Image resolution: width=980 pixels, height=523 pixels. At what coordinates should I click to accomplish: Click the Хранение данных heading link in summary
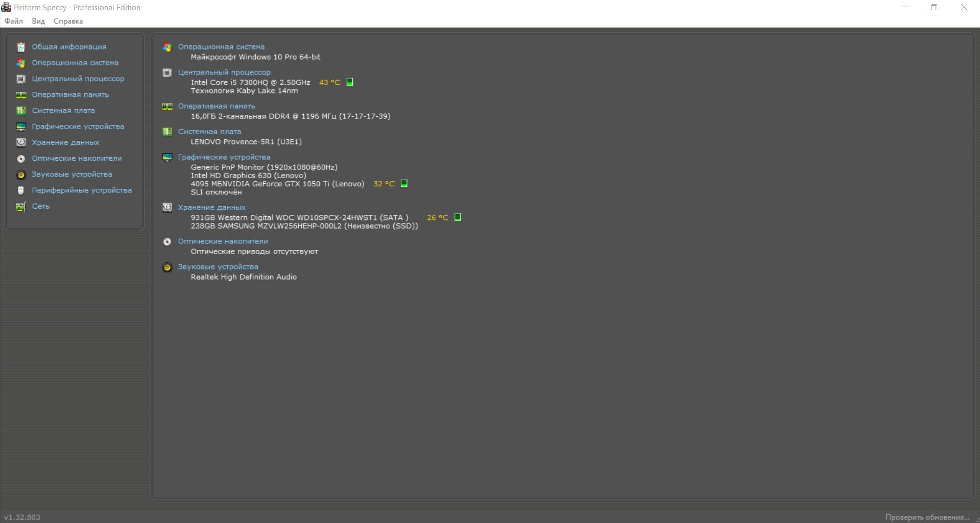click(x=211, y=208)
